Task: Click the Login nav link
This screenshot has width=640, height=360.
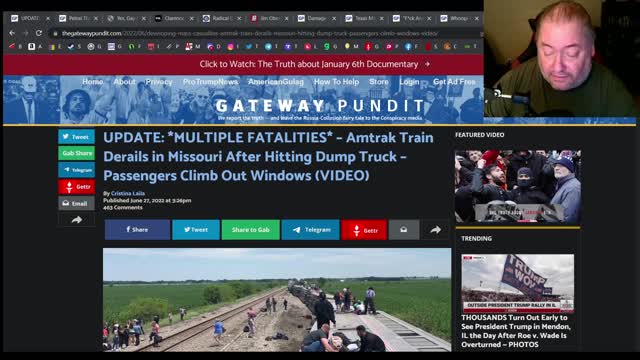Action: tap(409, 82)
